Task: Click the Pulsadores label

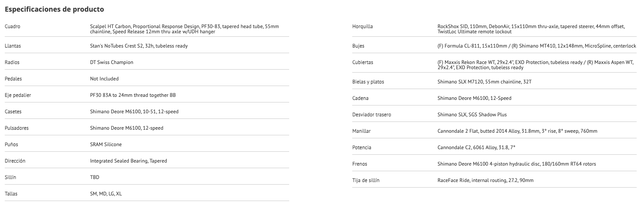Action: tap(17, 128)
